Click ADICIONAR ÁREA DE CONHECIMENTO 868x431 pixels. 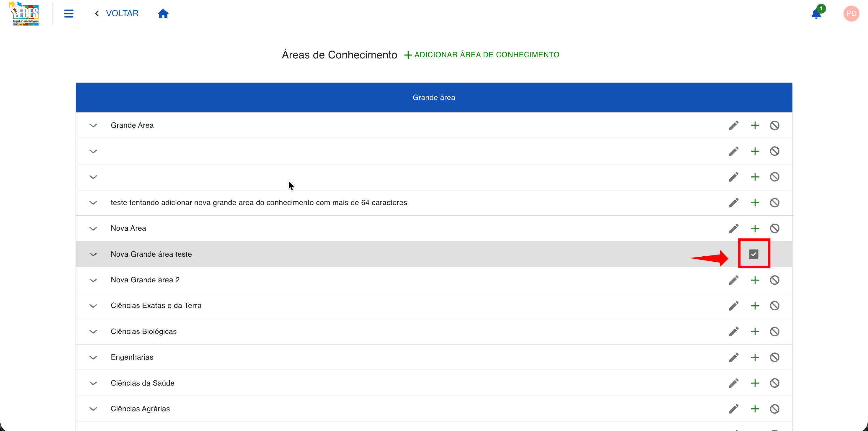coord(482,54)
